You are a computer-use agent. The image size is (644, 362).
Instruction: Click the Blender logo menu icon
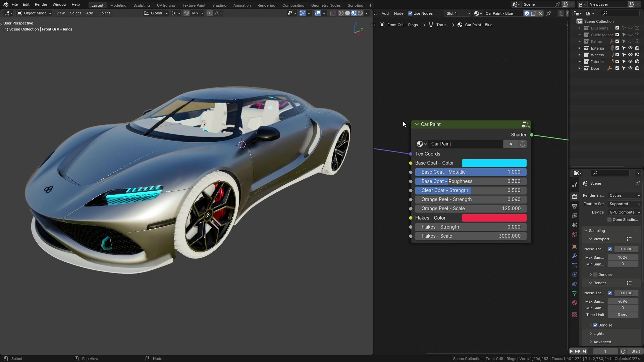coord(6,4)
